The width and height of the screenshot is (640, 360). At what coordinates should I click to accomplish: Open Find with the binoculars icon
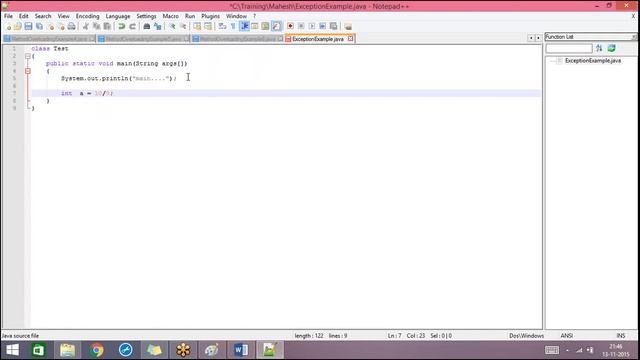[x=147, y=27]
